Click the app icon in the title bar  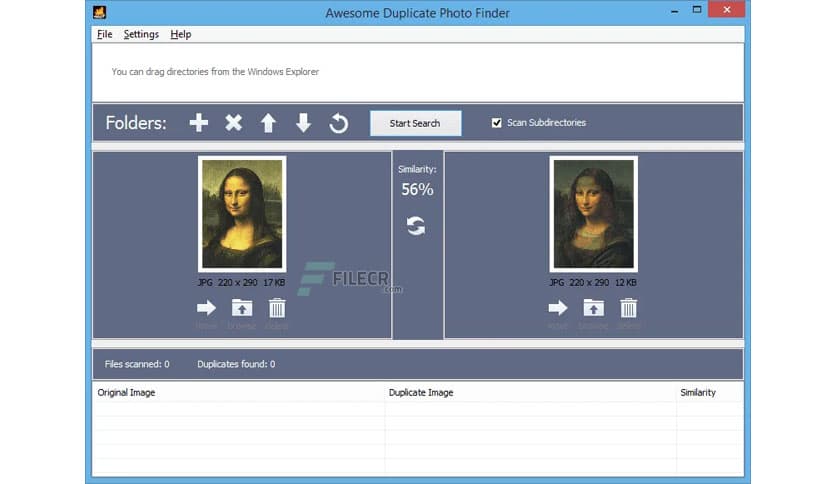[99, 12]
